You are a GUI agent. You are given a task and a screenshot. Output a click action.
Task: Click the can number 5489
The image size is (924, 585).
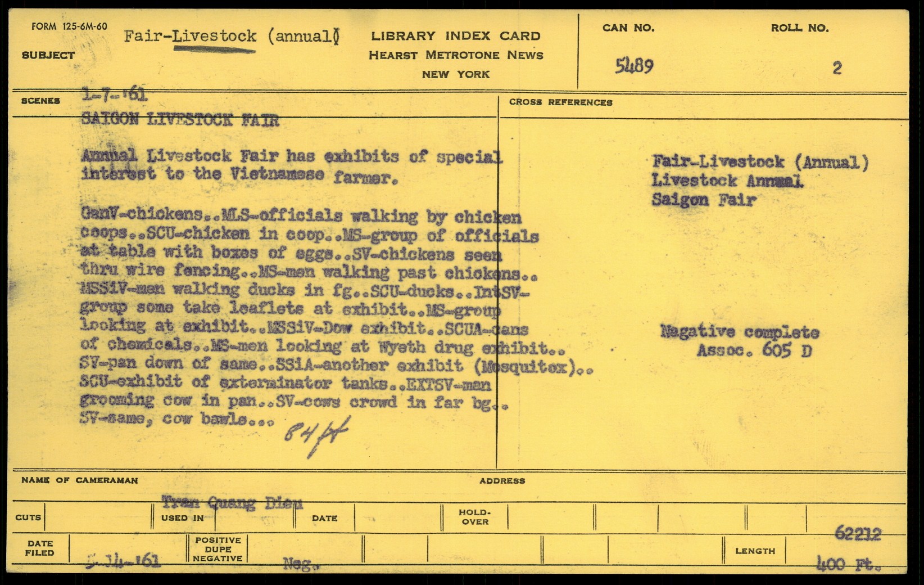click(633, 67)
